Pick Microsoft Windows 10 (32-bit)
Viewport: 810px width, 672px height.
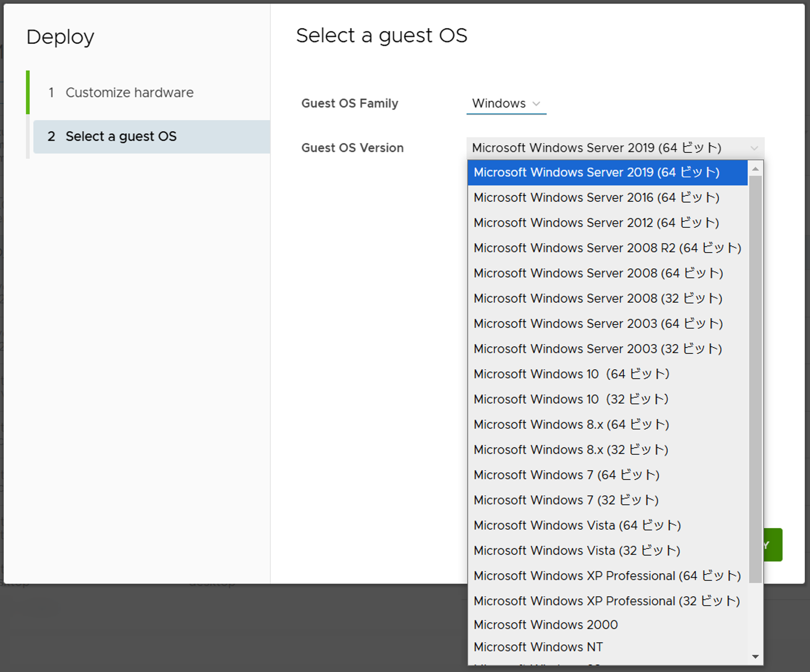571,399
